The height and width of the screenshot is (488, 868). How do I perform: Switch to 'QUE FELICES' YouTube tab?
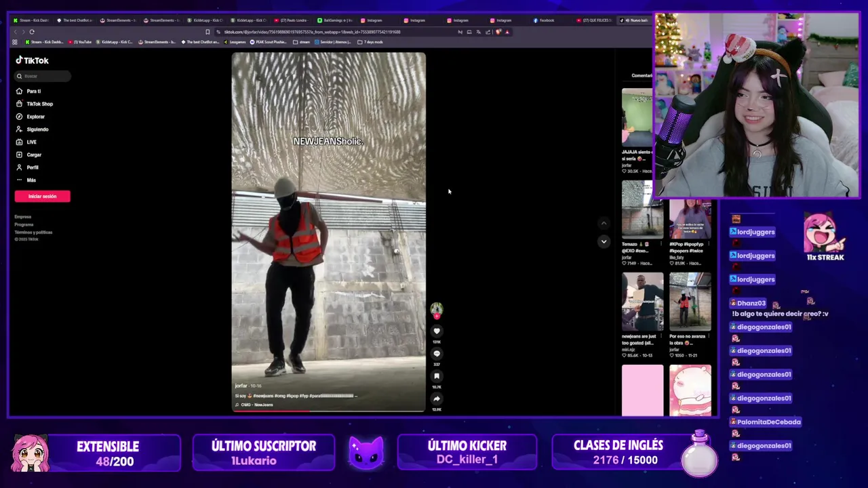click(595, 20)
